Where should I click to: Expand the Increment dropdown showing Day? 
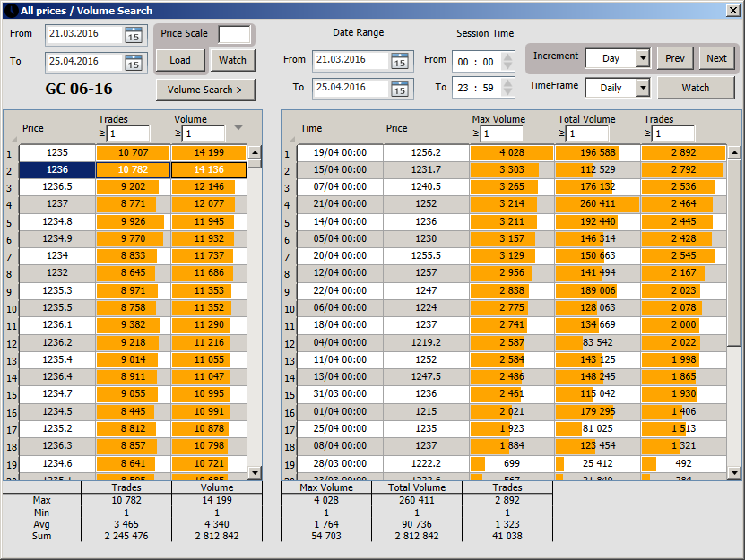click(x=642, y=58)
